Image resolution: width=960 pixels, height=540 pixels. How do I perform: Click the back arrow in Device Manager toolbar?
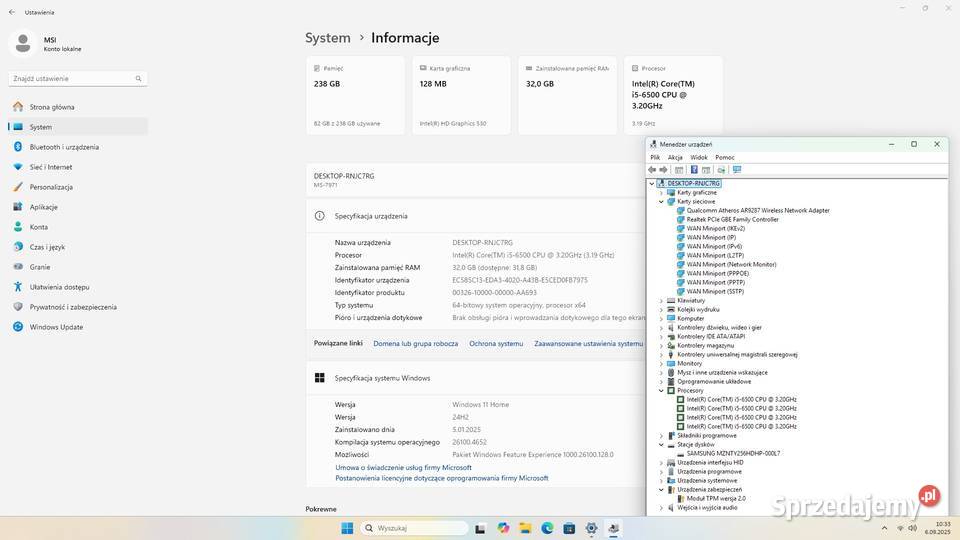pyautogui.click(x=652, y=170)
